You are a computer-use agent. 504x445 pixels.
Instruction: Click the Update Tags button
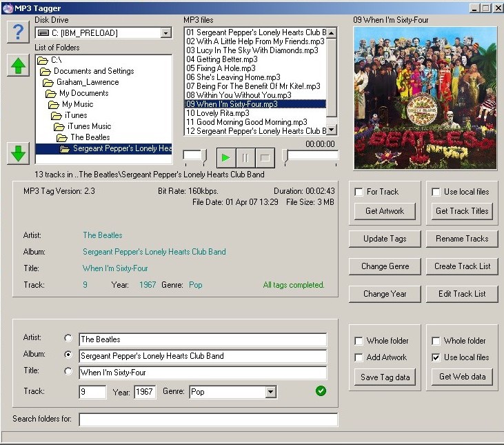[385, 239]
